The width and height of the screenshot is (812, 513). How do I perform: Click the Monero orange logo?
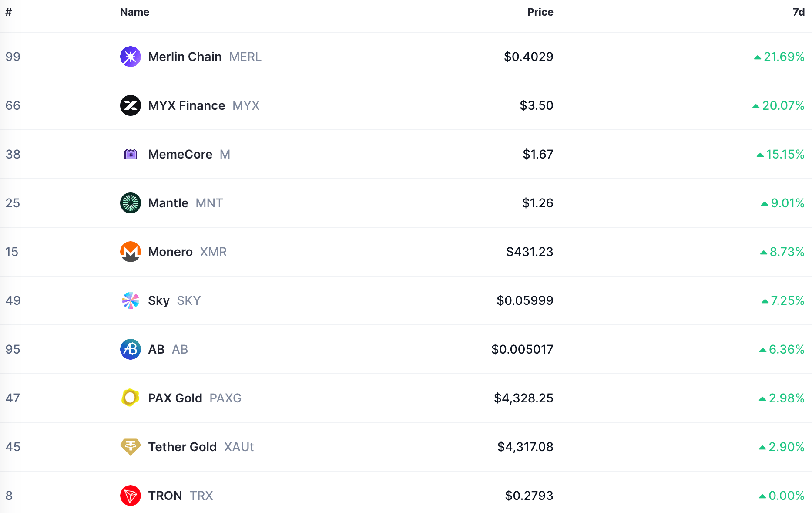pos(130,252)
